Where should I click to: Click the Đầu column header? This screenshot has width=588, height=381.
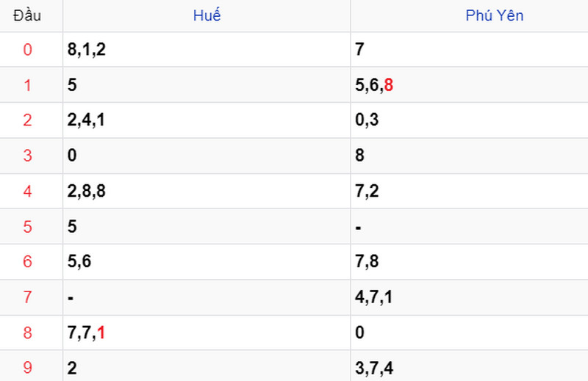pos(27,15)
